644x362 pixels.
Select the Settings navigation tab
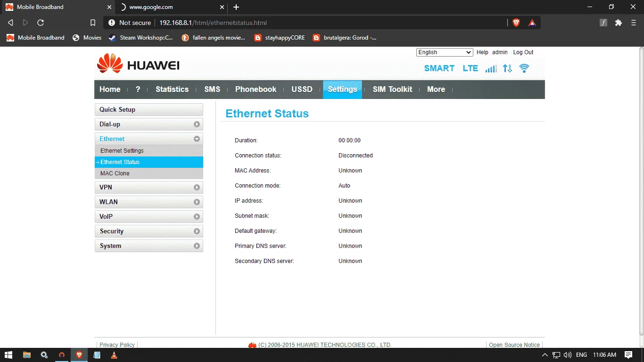click(342, 90)
